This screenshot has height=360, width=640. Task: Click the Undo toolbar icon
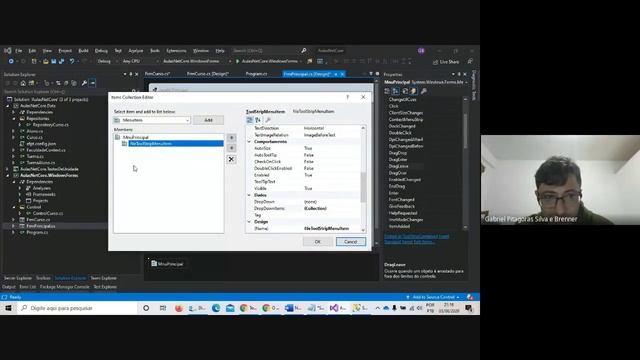[x=72, y=61]
